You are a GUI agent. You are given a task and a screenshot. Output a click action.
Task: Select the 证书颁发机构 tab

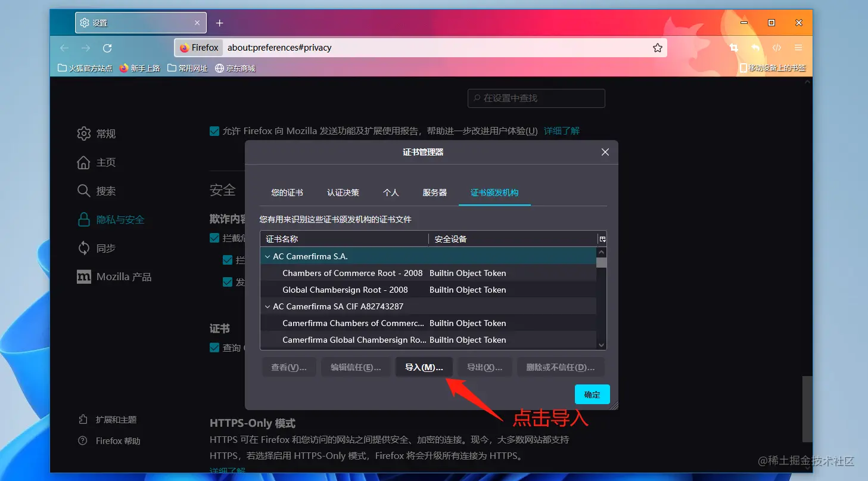click(494, 193)
